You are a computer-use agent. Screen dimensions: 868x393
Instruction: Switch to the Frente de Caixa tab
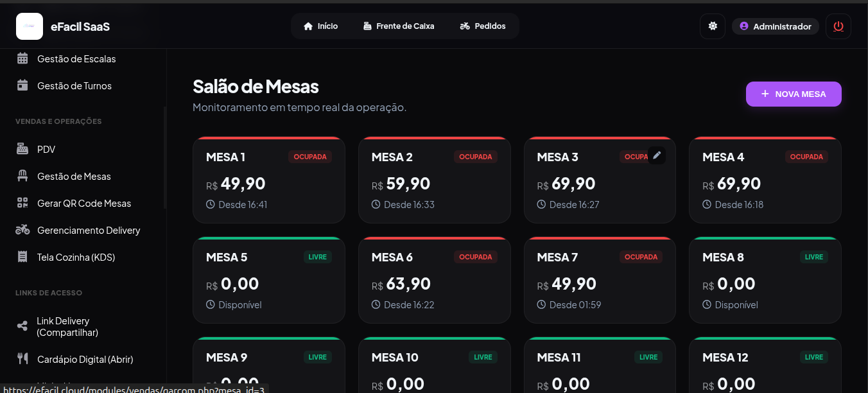coord(398,26)
